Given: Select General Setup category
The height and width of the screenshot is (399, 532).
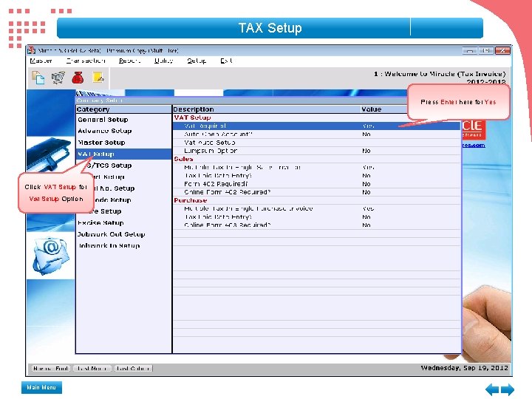Looking at the screenshot, I should coord(124,120).
